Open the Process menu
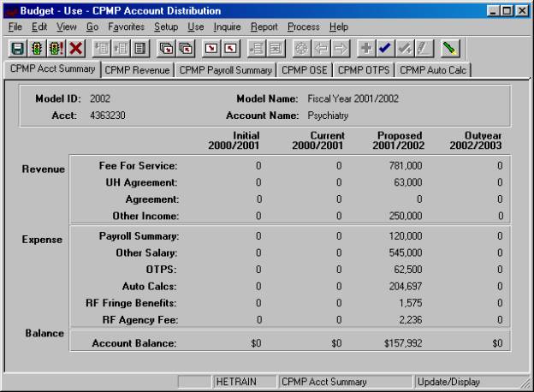This screenshot has height=392, width=534. pos(305,27)
